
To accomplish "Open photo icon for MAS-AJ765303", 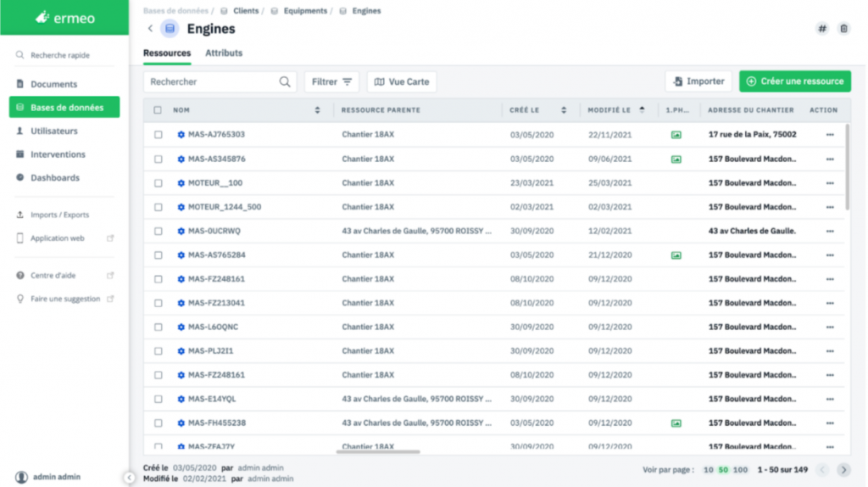I will (x=676, y=135).
